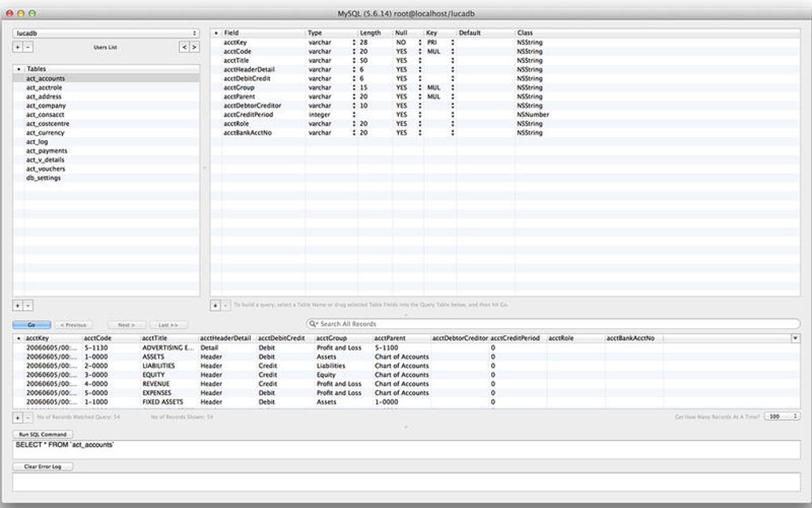The width and height of the screenshot is (812, 508).
Task: Click the Clear Error Log button
Action: point(42,467)
